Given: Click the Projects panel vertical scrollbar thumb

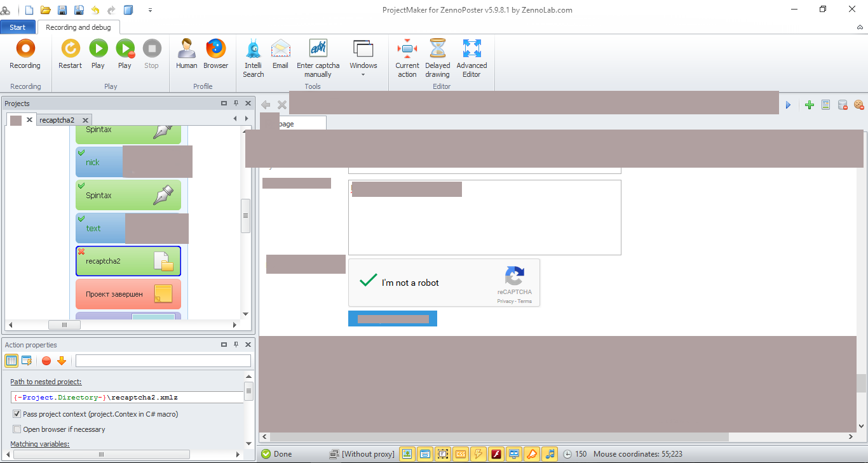Looking at the screenshot, I should 245,216.
